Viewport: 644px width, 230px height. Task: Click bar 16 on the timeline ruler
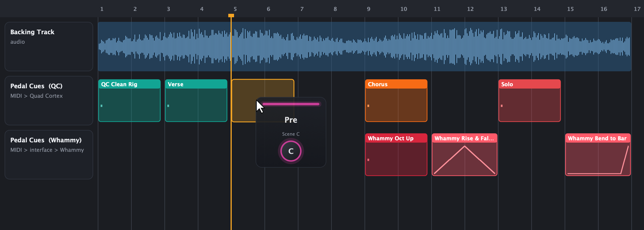click(x=604, y=9)
